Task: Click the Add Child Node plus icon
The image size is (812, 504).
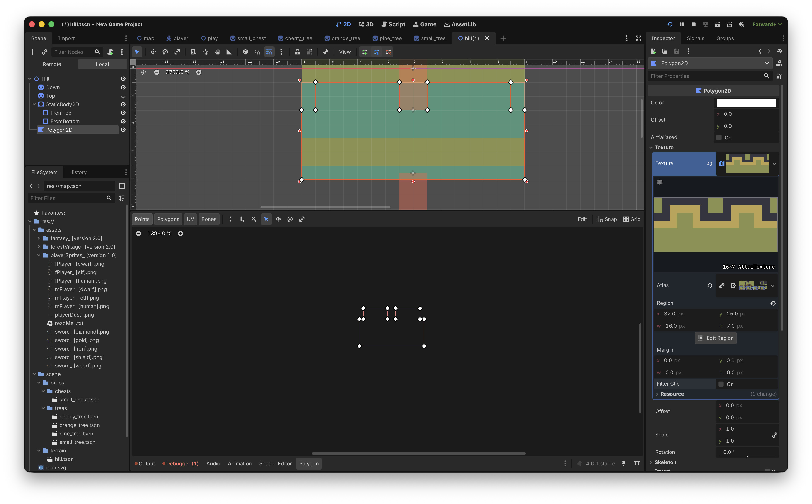Action: (33, 52)
